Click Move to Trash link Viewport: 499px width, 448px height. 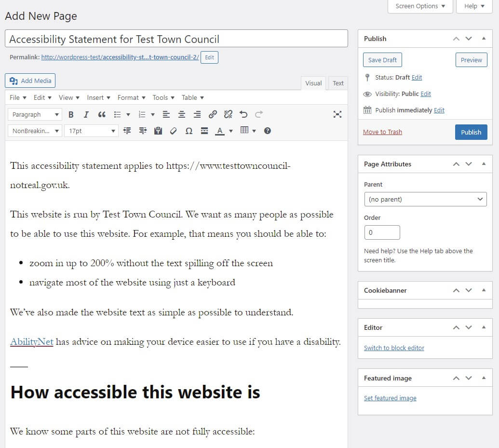382,132
